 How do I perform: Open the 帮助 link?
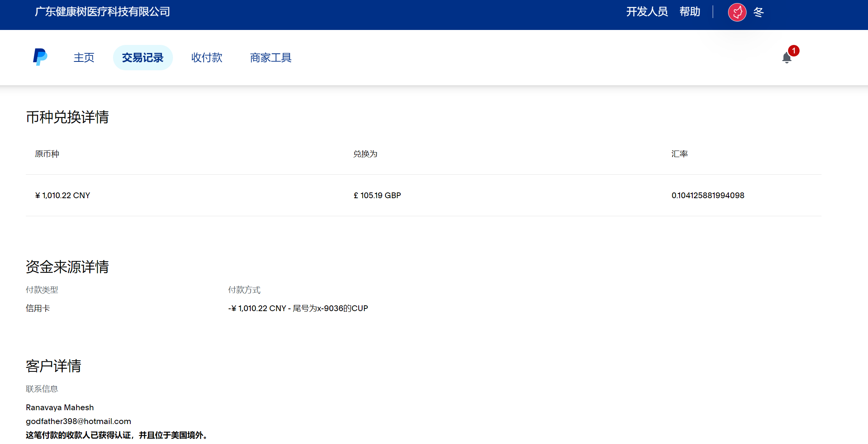click(690, 12)
